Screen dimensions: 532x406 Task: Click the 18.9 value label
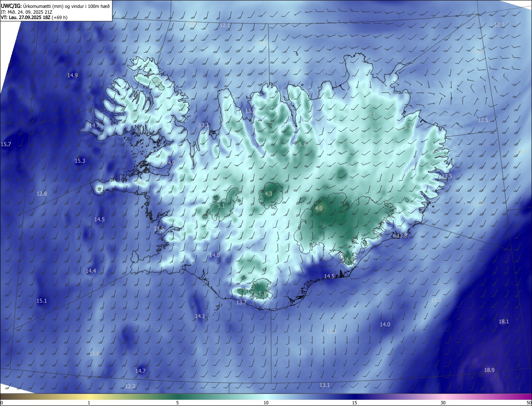pyautogui.click(x=489, y=370)
